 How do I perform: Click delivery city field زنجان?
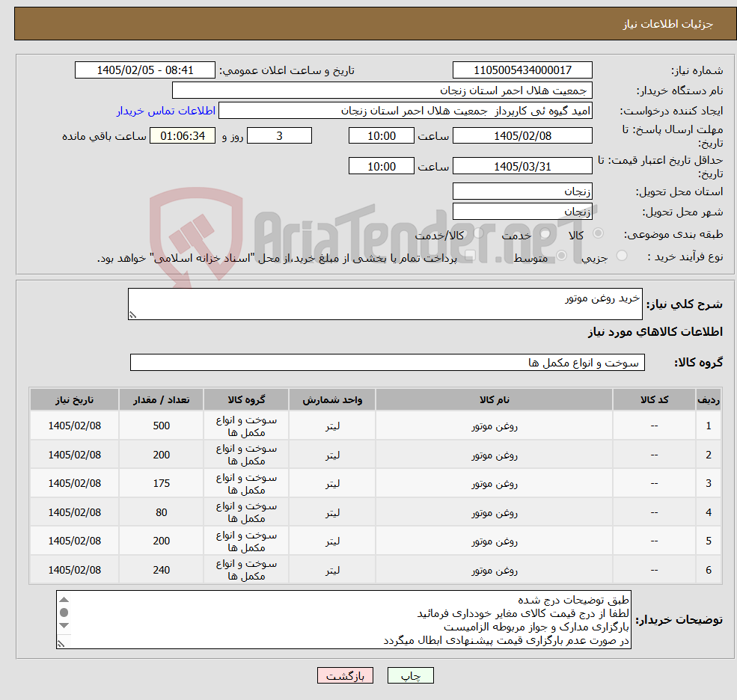pos(522,212)
